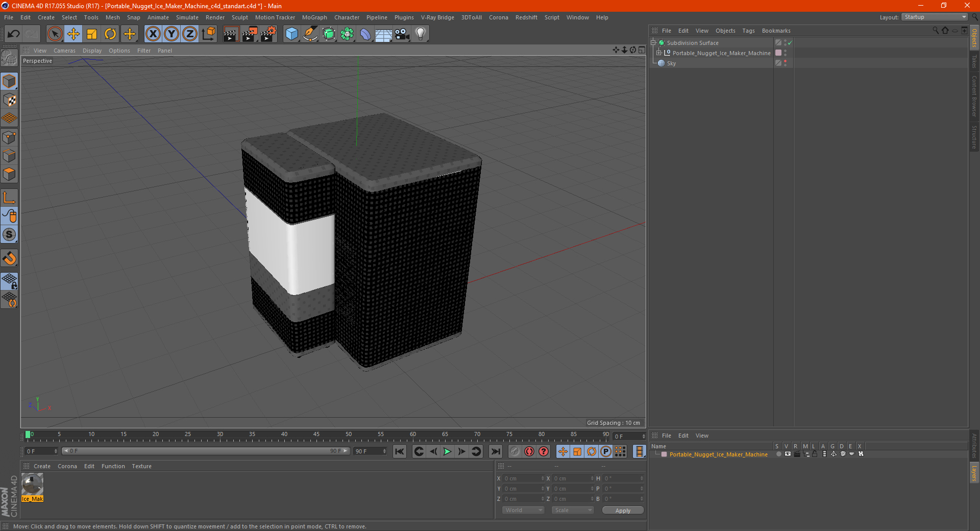Click the X position 0 cm field
This screenshot has height=531, width=980.
(x=523, y=478)
